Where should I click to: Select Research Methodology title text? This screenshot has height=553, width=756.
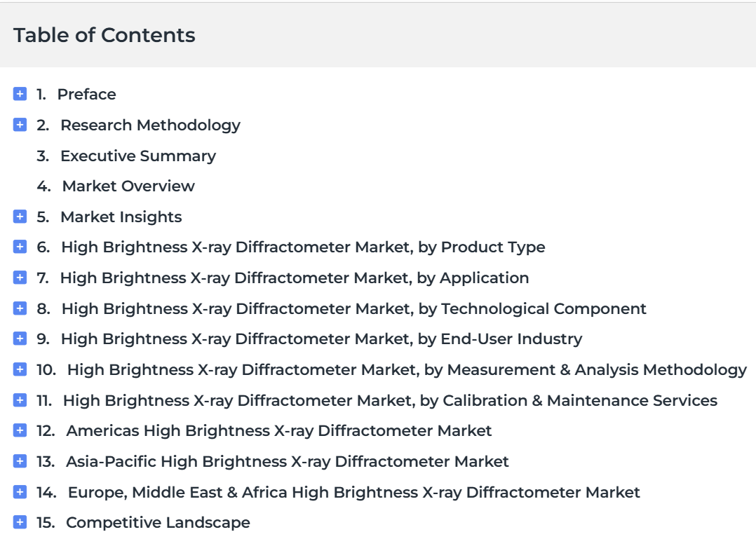point(150,125)
